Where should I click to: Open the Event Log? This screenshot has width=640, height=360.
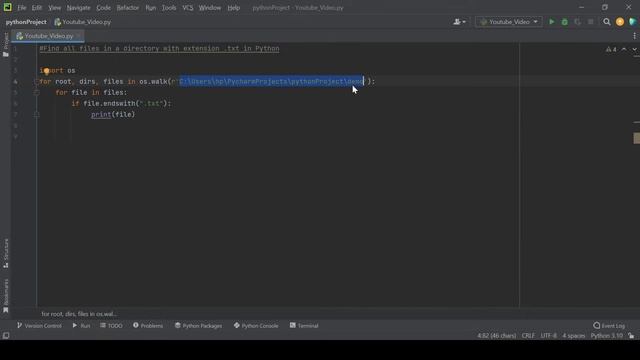609,326
